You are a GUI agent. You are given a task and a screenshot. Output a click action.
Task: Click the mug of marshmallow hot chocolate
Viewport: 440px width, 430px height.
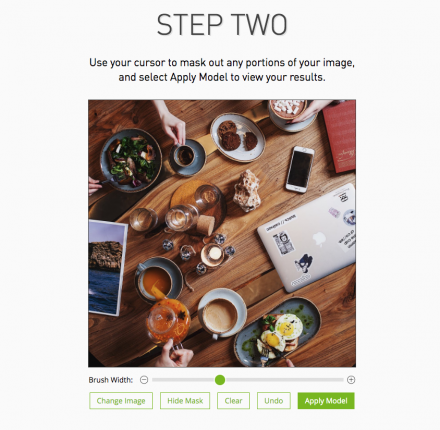(289, 112)
